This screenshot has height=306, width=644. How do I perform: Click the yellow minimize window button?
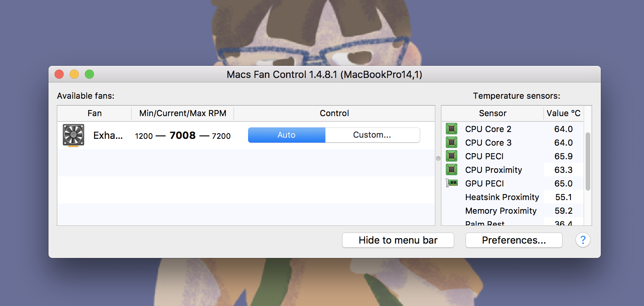74,74
